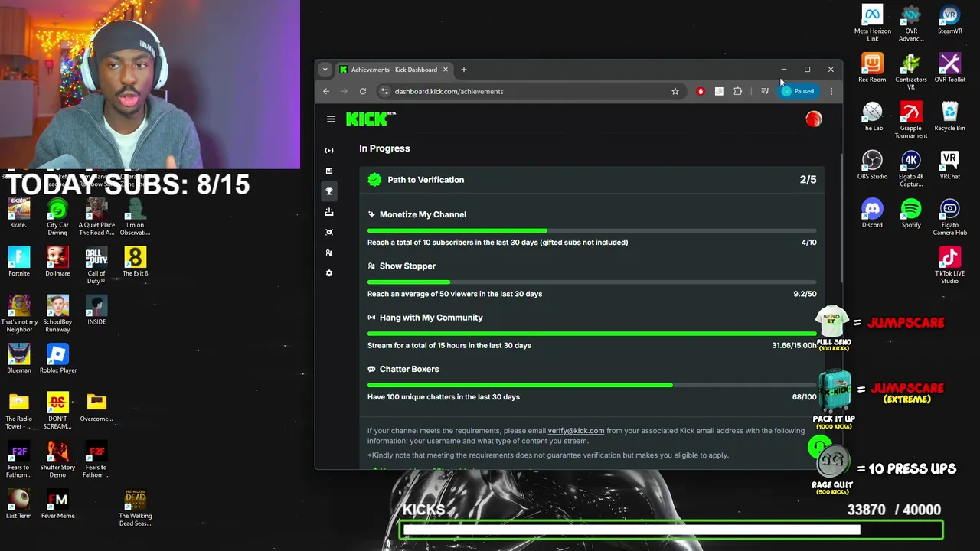This screenshot has height=551, width=980.
Task: Open the Stream icon in Kick sidebar
Action: point(329,150)
